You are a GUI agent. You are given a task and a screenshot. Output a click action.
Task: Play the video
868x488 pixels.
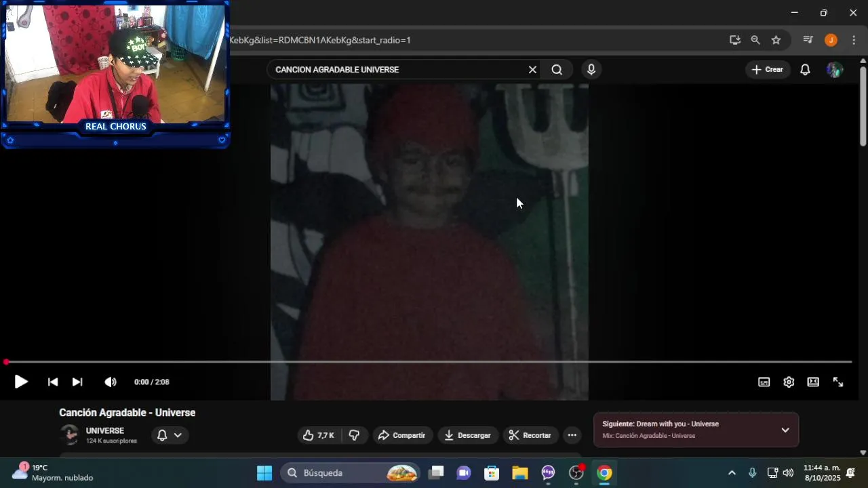pos(21,382)
